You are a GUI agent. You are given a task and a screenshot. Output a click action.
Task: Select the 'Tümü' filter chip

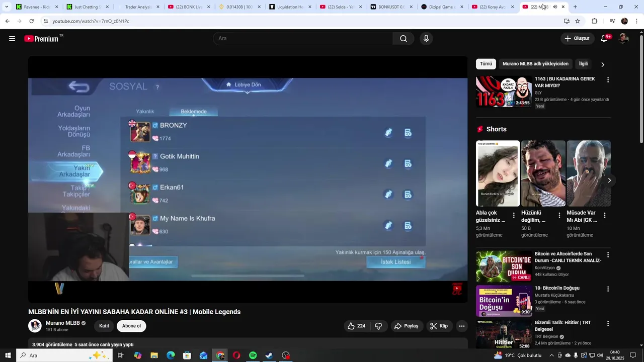click(486, 64)
